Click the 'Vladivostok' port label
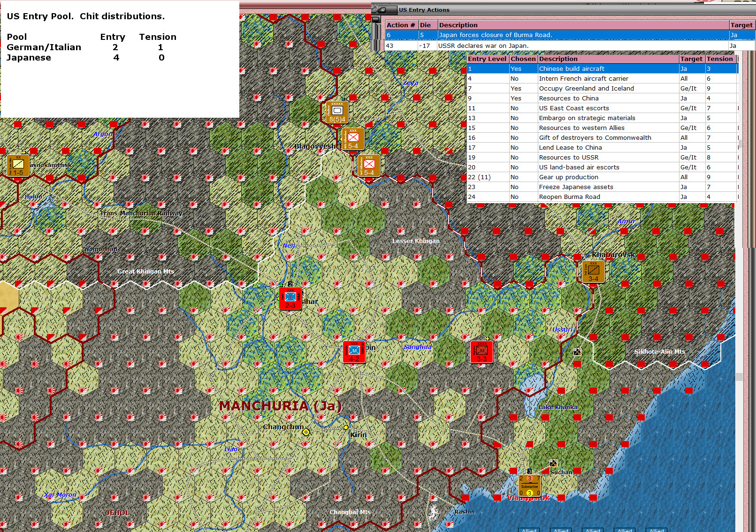Viewport: 756px width, 532px height. [528, 498]
